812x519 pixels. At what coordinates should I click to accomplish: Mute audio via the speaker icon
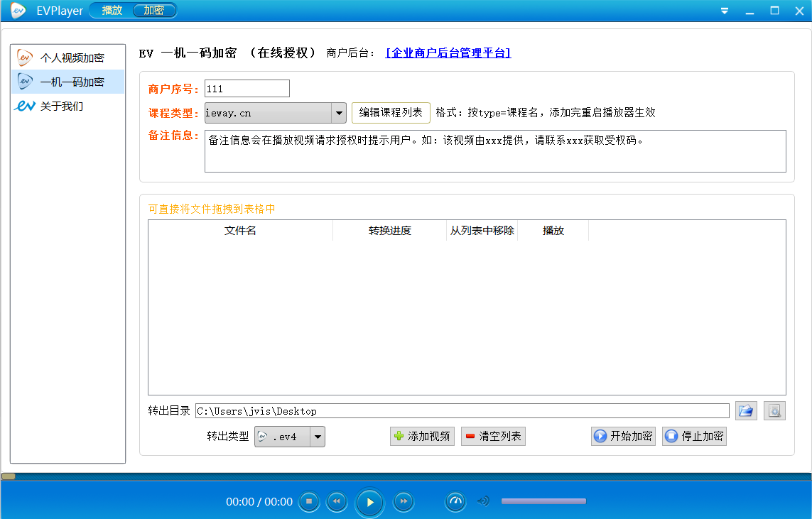click(483, 501)
